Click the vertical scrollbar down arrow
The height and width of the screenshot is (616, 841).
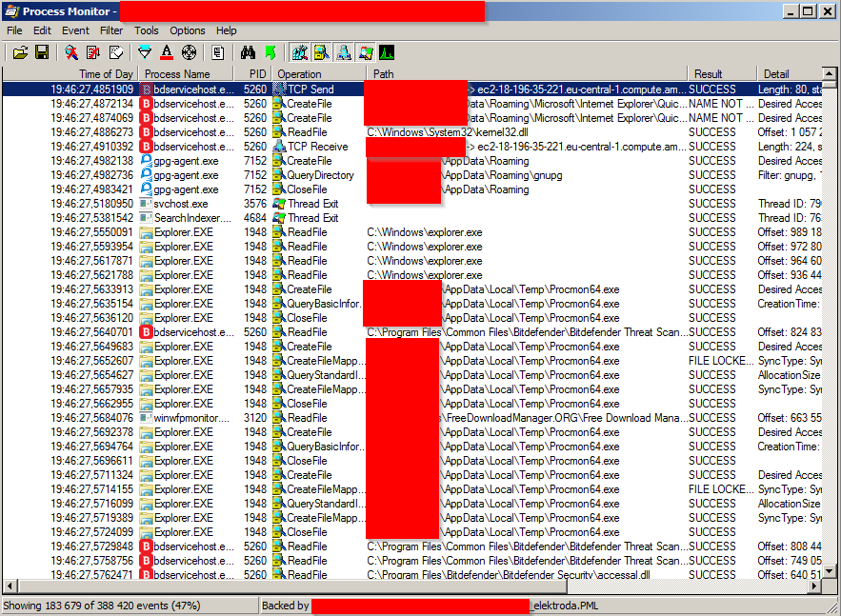tap(829, 571)
